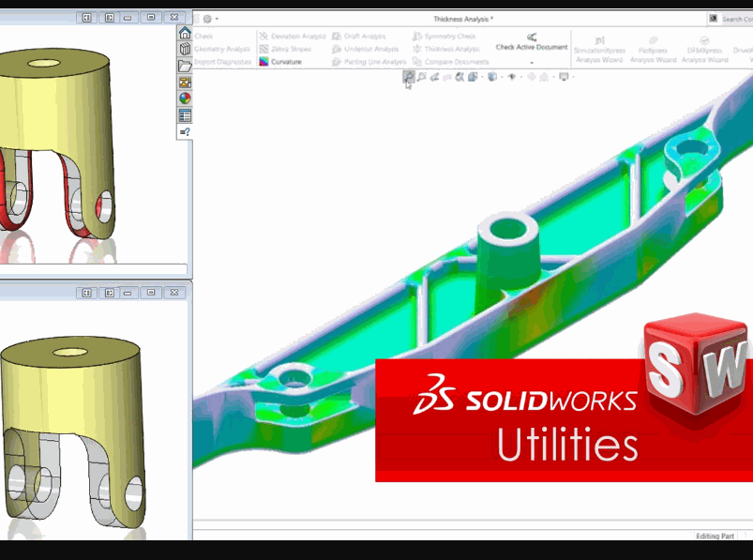The image size is (753, 560).
Task: Click the Draft Analysis icon
Action: (x=337, y=36)
